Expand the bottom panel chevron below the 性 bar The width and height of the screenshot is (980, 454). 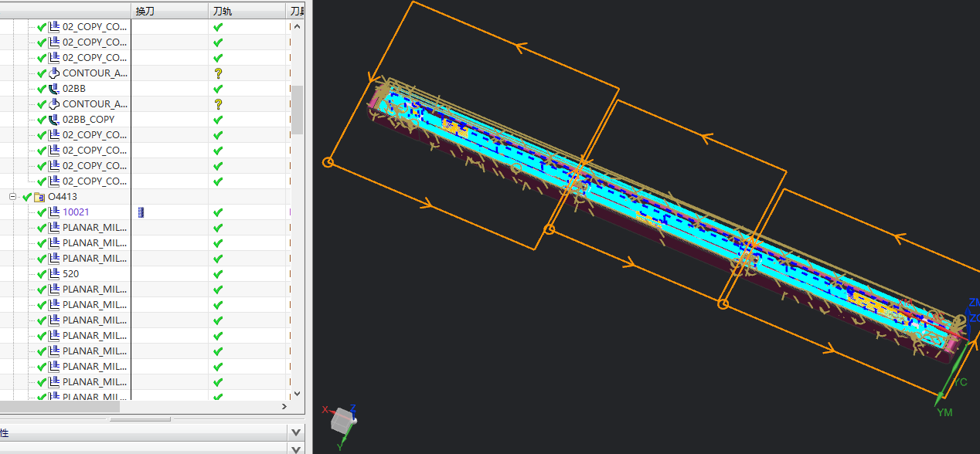pos(295,449)
